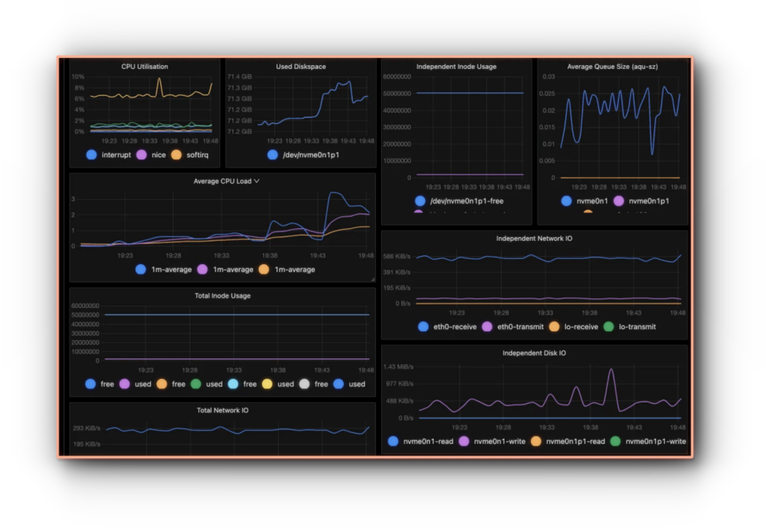This screenshot has height=532, width=766.
Task: Toggle the softirq series in CPU Utilisation legend
Action: (x=197, y=155)
